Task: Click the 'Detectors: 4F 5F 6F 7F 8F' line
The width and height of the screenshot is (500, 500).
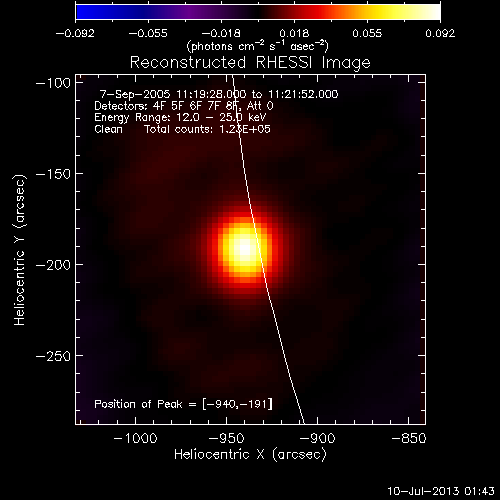Action: 184,106
